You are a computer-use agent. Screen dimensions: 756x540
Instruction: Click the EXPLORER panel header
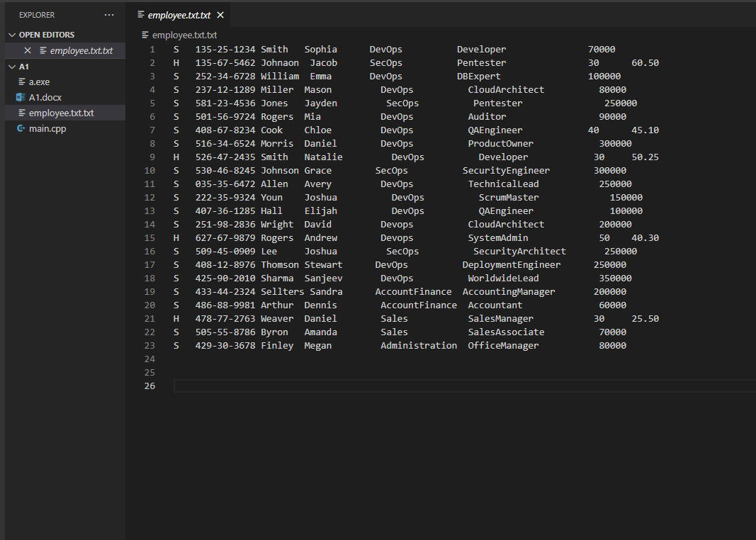[37, 14]
